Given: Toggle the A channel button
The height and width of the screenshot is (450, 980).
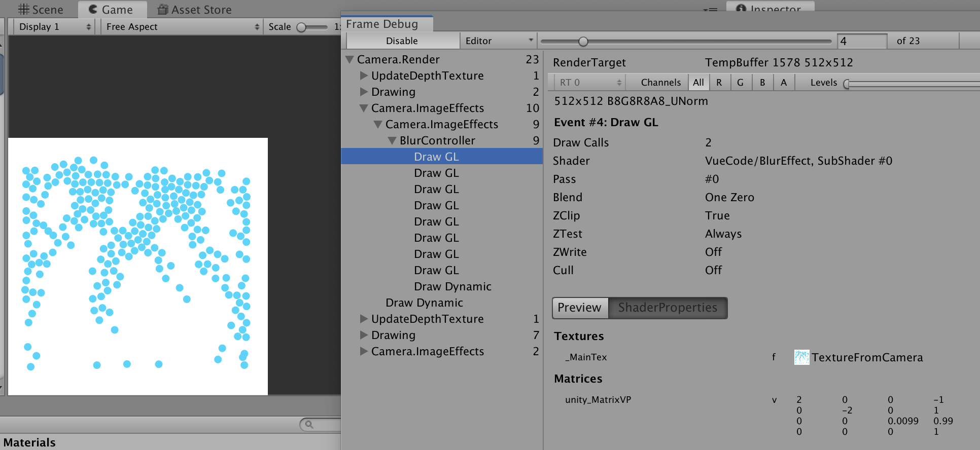Looking at the screenshot, I should [x=784, y=83].
